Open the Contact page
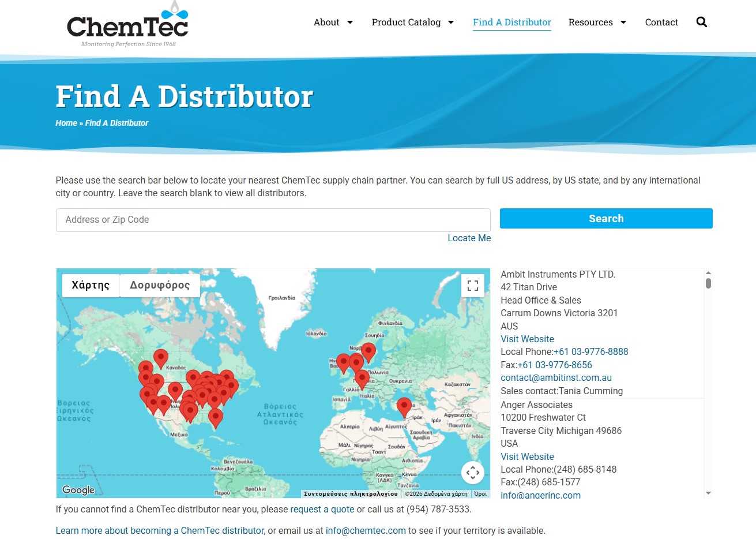756x539 pixels. coord(661,23)
